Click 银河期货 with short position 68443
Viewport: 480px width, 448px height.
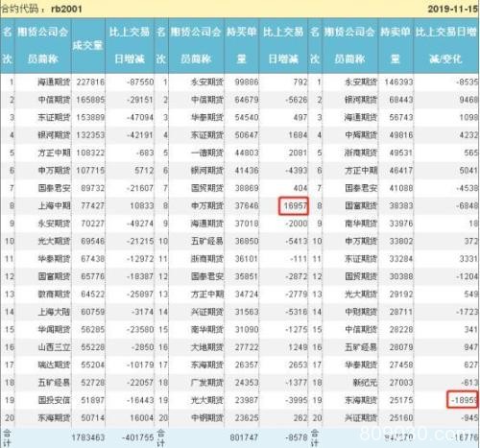[361, 100]
